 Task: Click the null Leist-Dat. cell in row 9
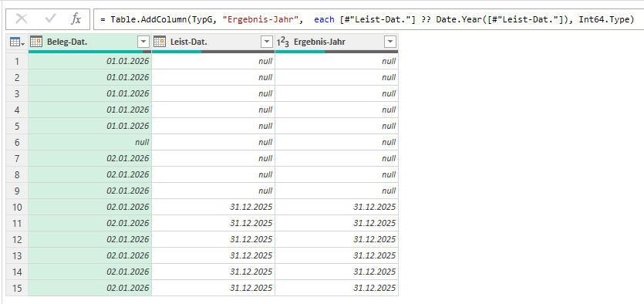[213, 191]
